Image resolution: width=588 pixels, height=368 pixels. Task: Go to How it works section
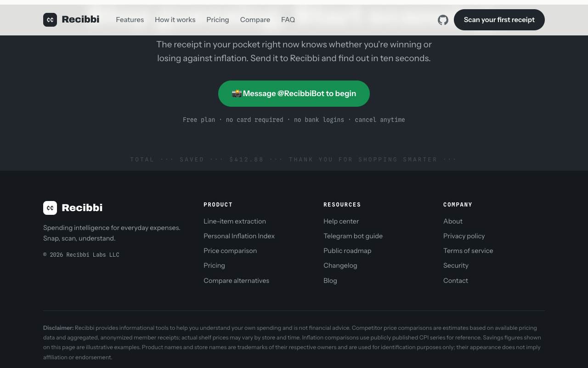point(175,20)
